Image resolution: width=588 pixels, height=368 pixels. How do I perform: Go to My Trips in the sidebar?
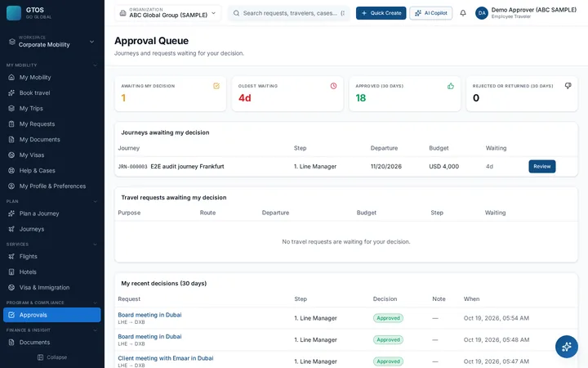[52, 109]
